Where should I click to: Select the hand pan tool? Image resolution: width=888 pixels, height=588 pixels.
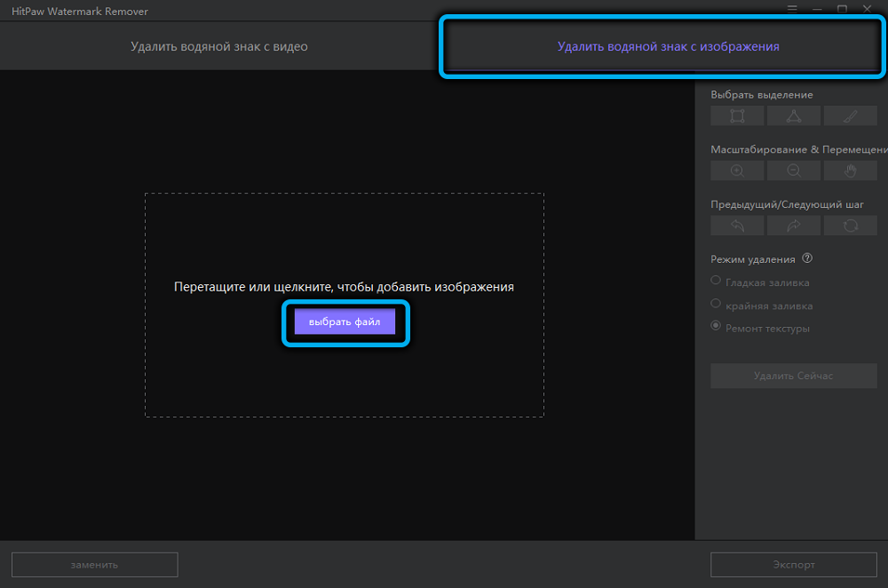tap(850, 170)
